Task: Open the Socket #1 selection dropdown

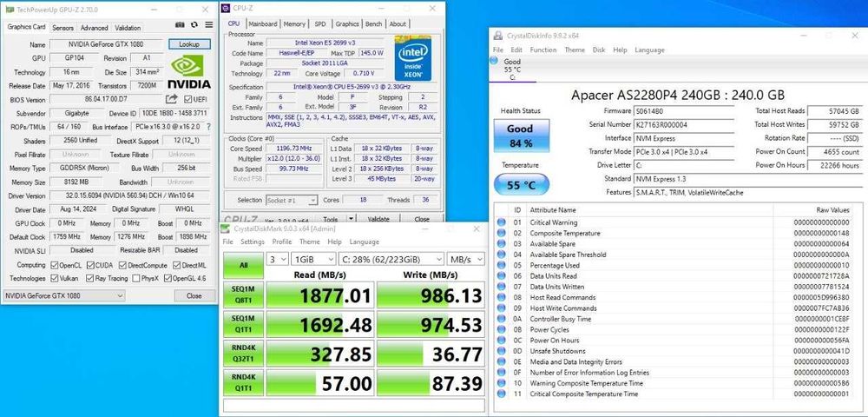Action: [292, 200]
